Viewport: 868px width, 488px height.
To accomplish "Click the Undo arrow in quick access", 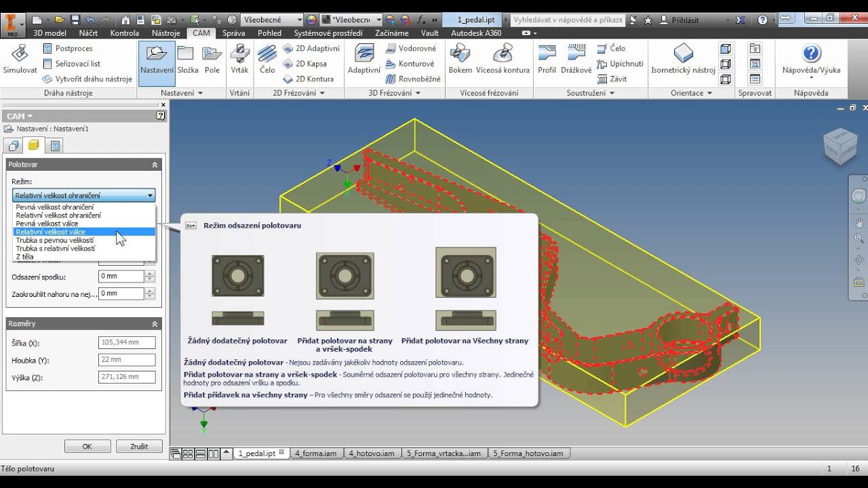I will pos(91,20).
